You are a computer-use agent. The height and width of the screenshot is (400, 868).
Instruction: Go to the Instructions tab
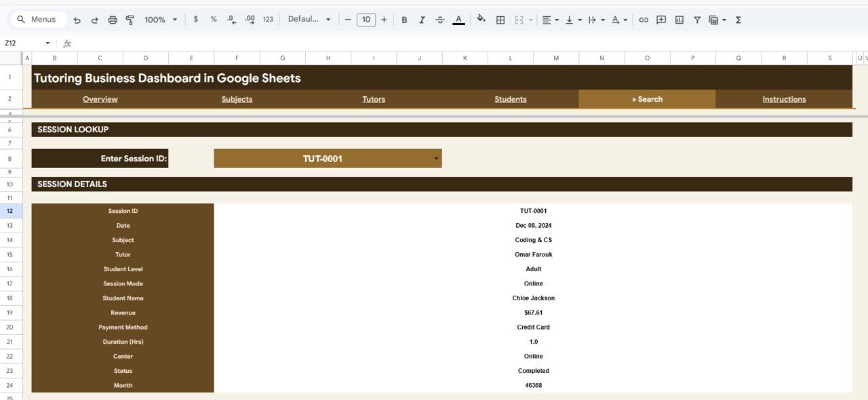(x=784, y=99)
